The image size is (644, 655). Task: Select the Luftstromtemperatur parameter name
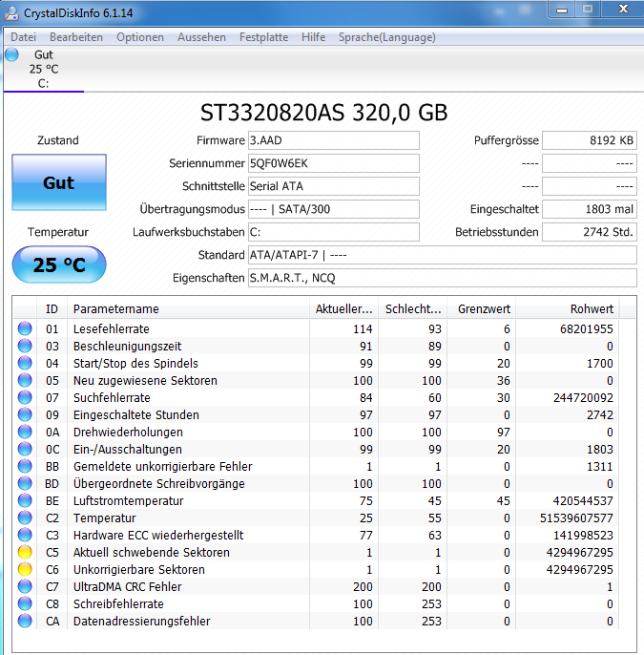point(129,501)
